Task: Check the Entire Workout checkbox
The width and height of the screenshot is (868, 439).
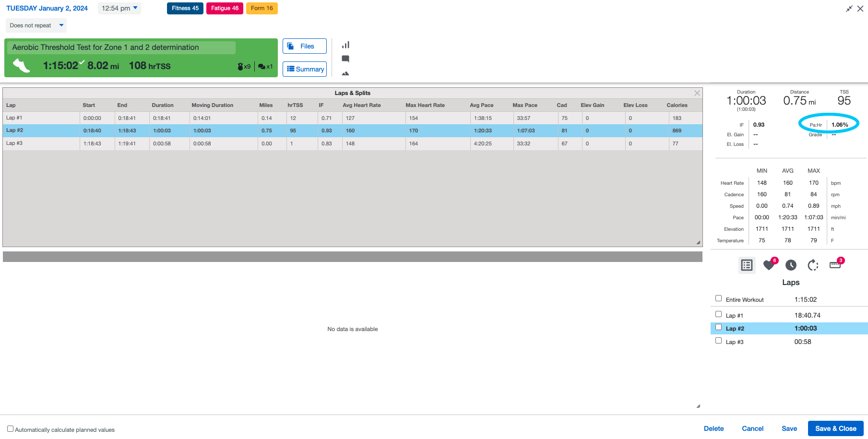Action: pyautogui.click(x=718, y=298)
